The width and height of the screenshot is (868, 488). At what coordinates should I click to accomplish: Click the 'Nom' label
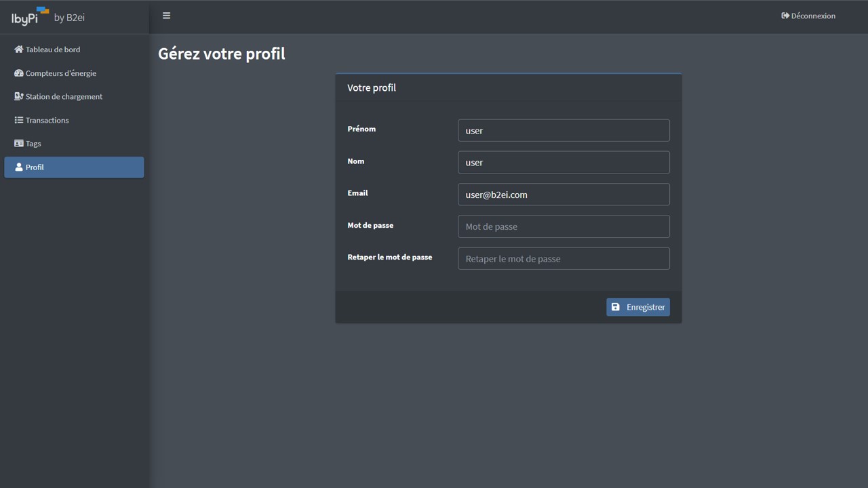point(356,161)
